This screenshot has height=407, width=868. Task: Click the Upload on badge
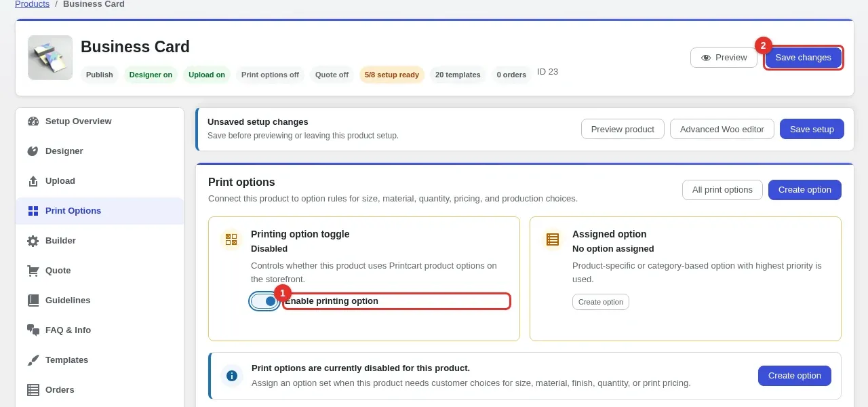(x=207, y=75)
